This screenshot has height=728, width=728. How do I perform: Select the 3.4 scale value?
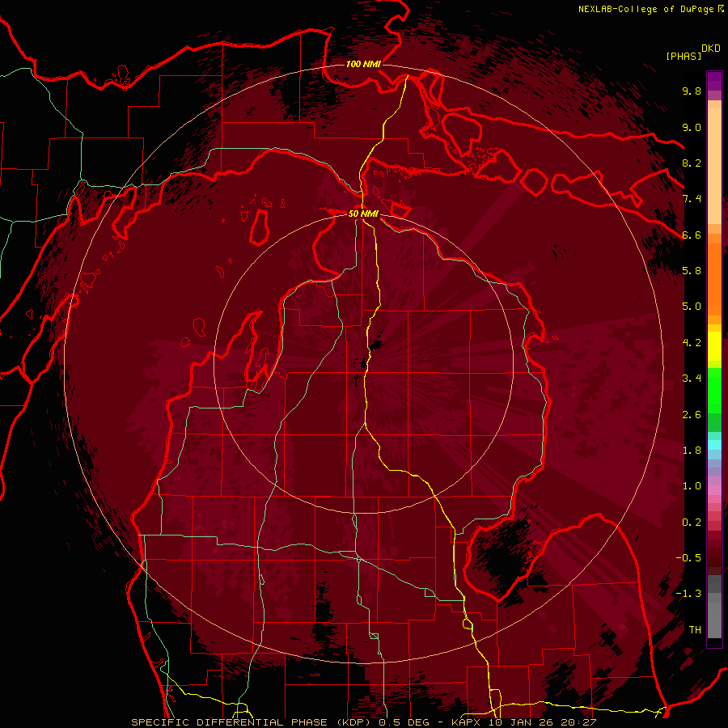pyautogui.click(x=692, y=378)
